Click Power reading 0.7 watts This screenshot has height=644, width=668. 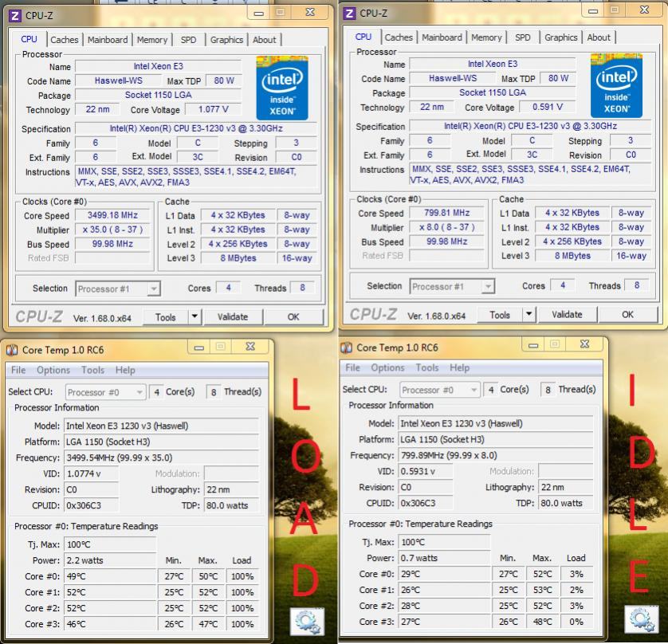click(444, 558)
